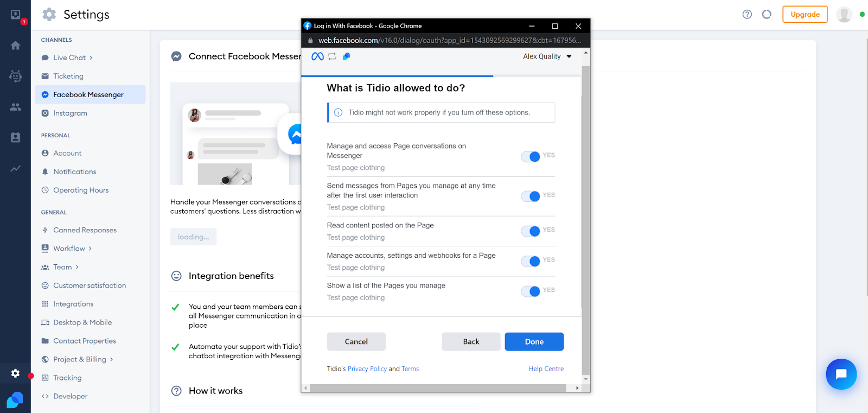The height and width of the screenshot is (413, 868).
Task: Go to the home icon in sidebar
Action: 16,46
